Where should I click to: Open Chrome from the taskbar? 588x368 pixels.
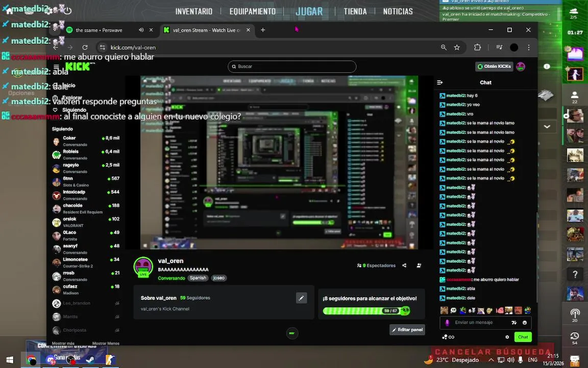32,360
